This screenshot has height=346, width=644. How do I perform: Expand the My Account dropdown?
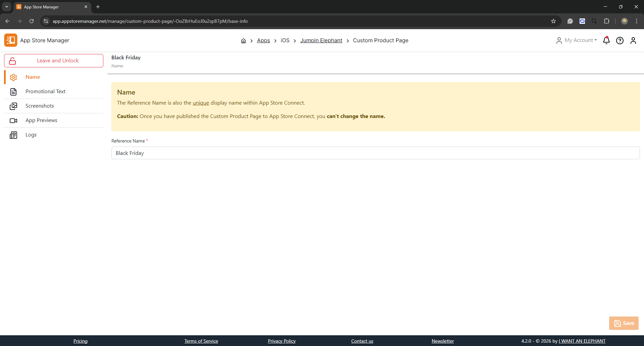577,40
